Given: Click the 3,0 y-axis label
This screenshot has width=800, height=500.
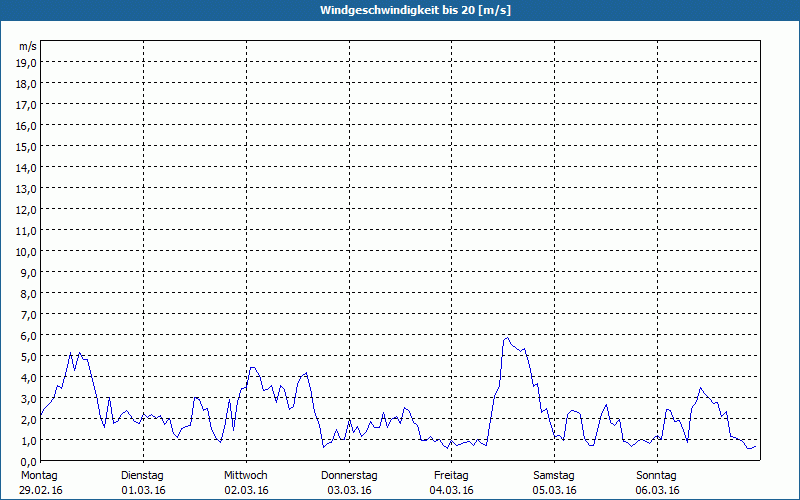Looking at the screenshot, I should (29, 398).
